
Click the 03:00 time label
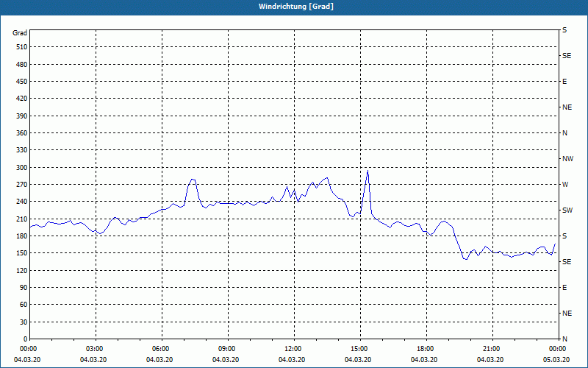(96, 349)
